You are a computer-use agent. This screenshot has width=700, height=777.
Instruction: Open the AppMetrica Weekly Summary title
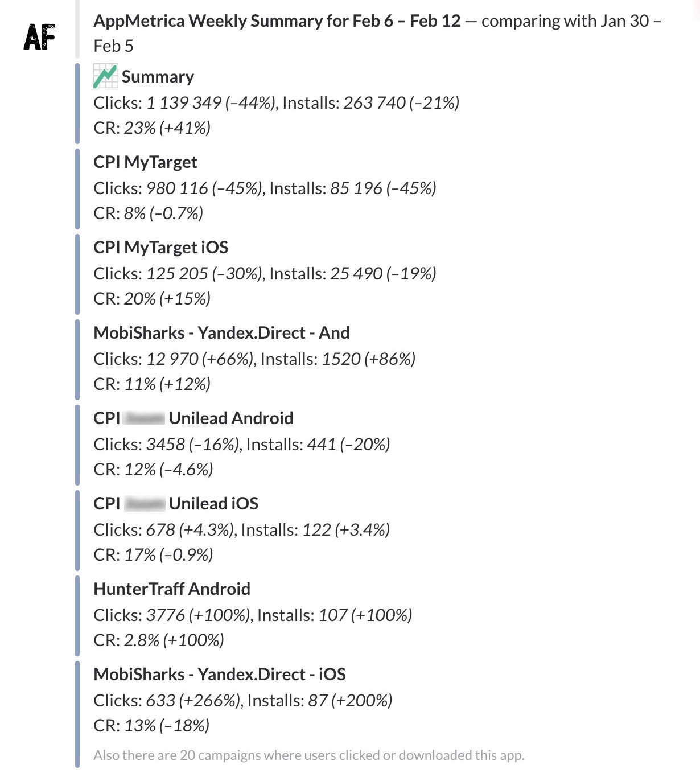pos(277,21)
